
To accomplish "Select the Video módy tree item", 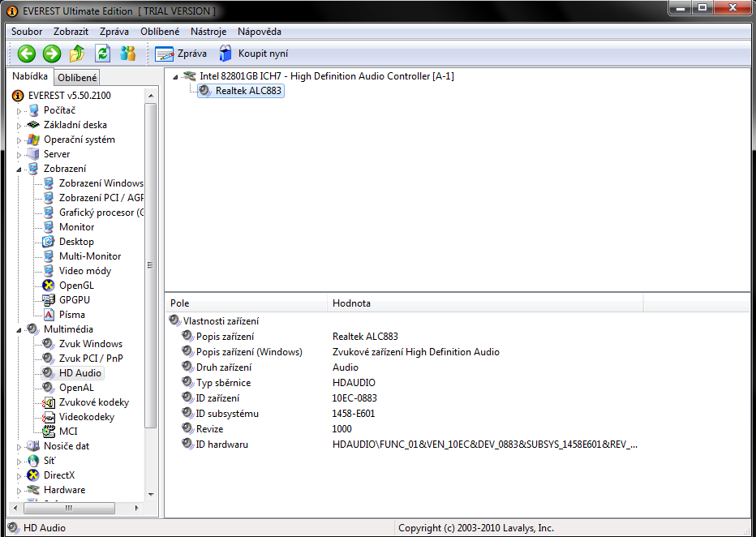I will coord(85,271).
